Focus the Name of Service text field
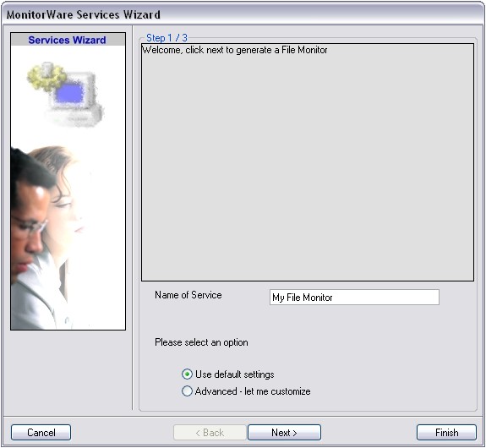The image size is (486, 448). 354,298
